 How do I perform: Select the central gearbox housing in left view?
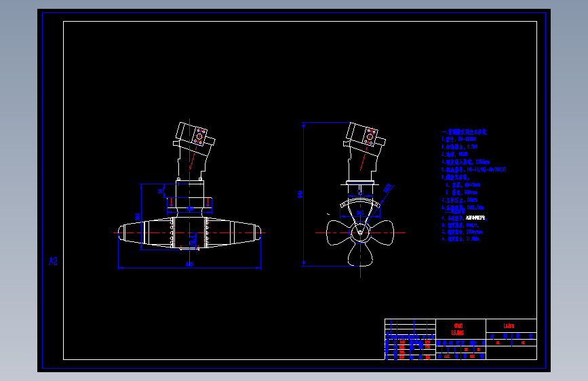pos(189,233)
